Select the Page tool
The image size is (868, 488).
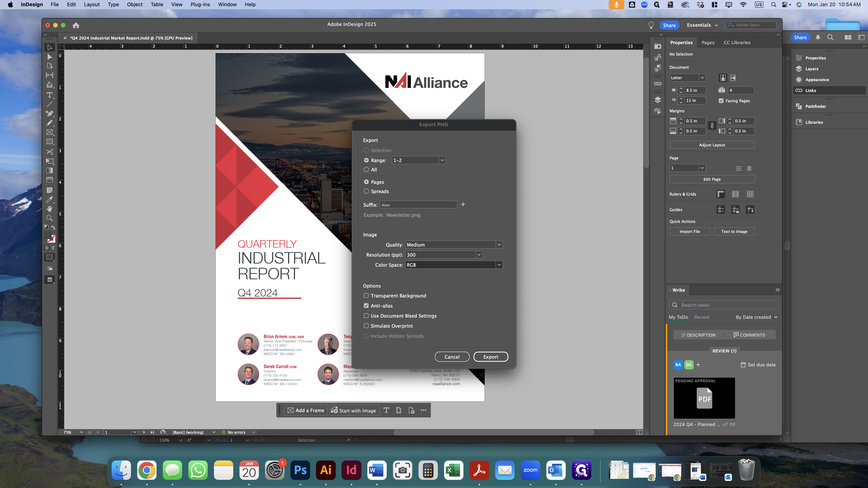coord(50,66)
